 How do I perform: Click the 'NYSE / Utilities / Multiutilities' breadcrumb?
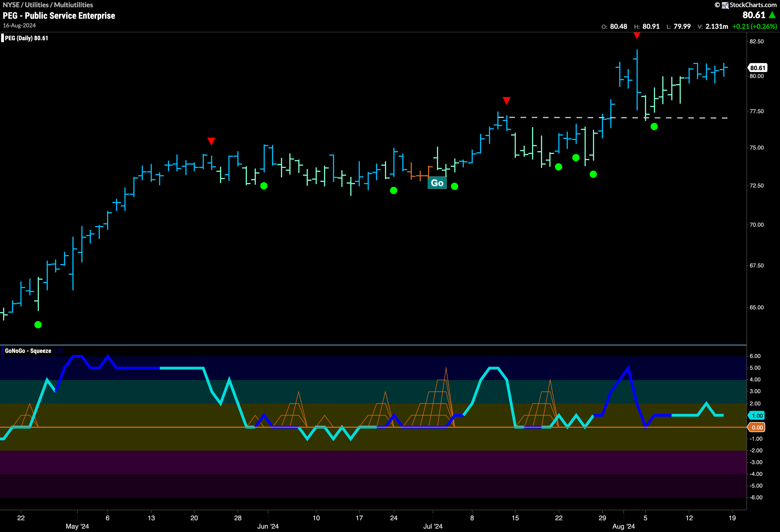click(x=48, y=5)
